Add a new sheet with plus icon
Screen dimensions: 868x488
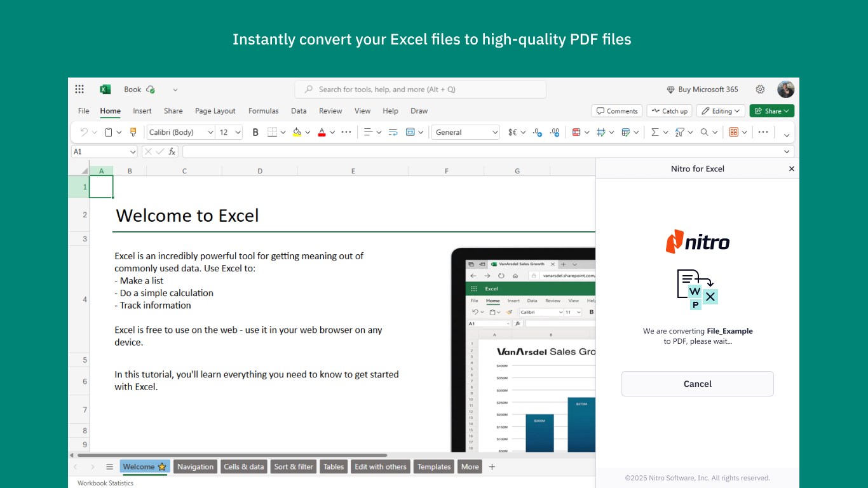pos(491,467)
